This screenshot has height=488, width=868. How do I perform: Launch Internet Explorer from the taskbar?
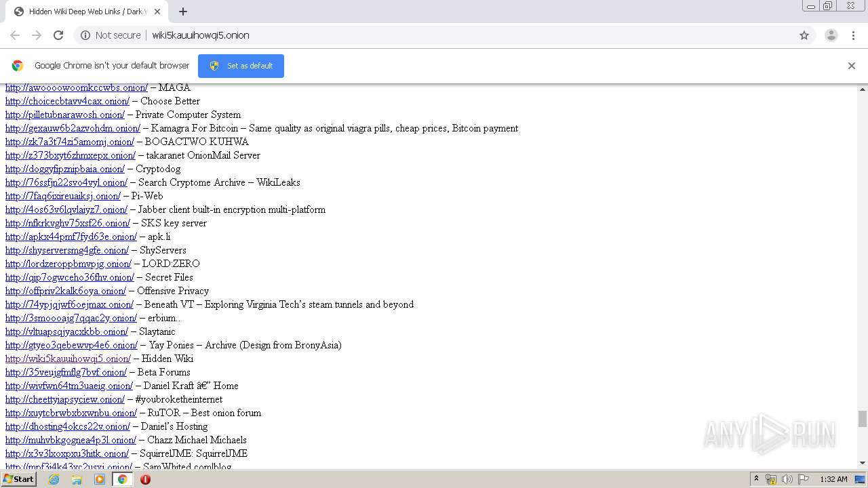pyautogui.click(x=54, y=479)
